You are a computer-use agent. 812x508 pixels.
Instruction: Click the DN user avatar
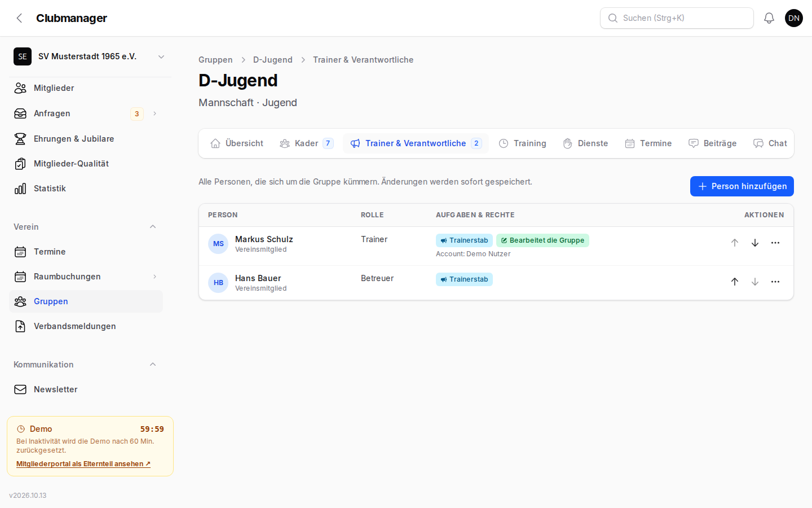click(x=794, y=18)
